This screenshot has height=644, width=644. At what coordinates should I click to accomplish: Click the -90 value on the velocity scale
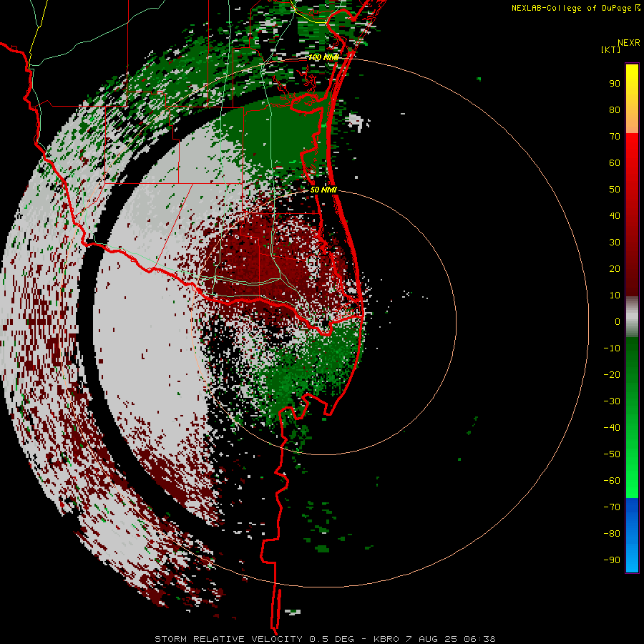coord(612,560)
